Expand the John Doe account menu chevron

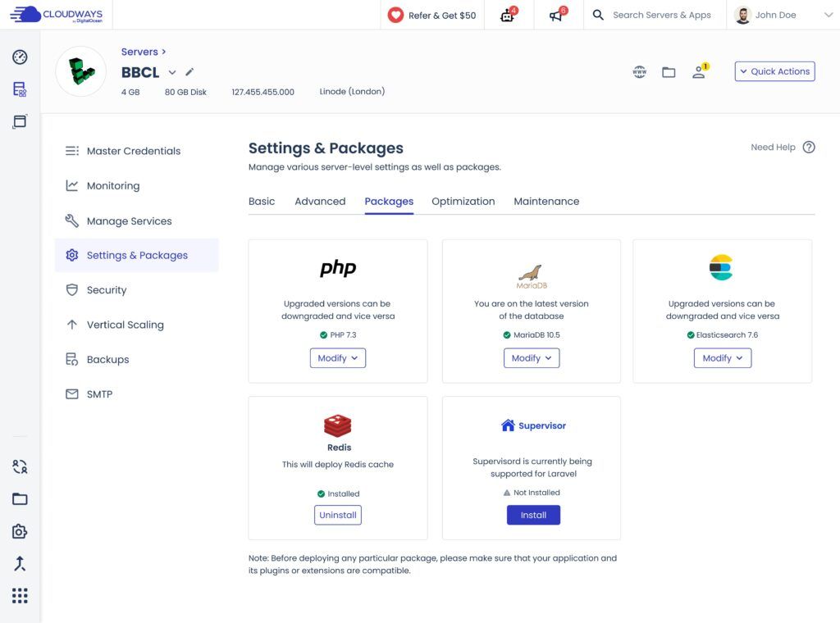tap(829, 15)
